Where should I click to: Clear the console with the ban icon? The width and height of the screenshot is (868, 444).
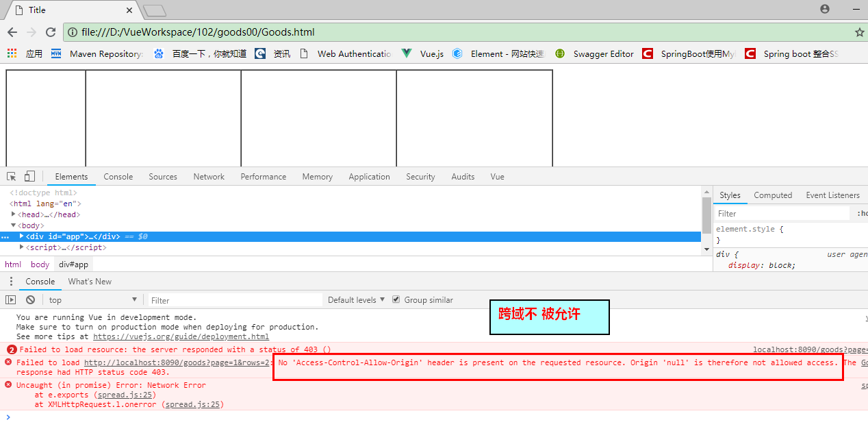coord(30,300)
